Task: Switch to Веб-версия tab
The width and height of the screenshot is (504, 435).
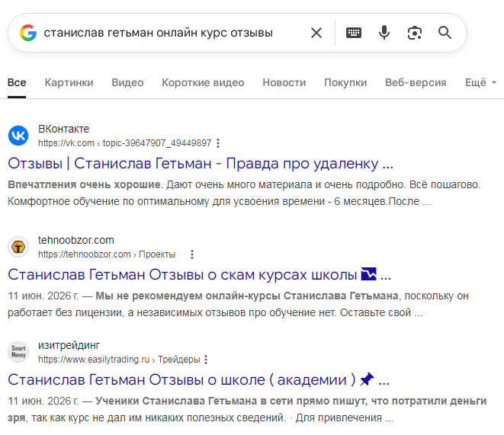Action: pos(416,82)
